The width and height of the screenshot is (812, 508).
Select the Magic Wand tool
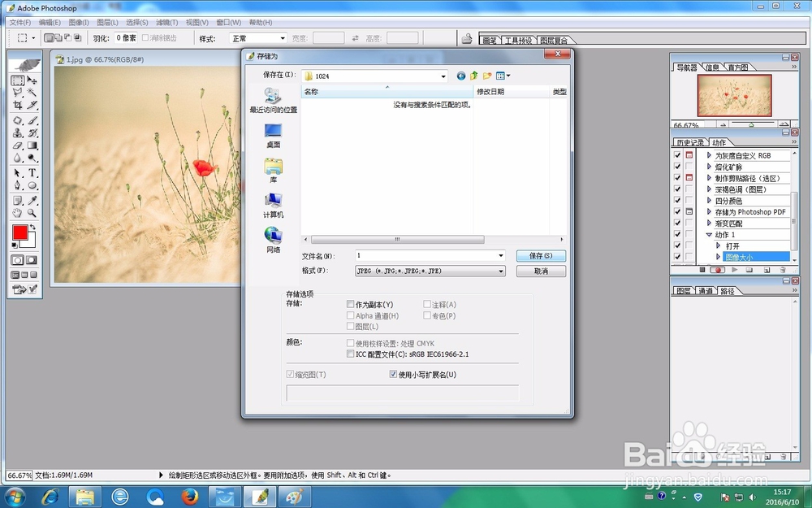tap(32, 93)
